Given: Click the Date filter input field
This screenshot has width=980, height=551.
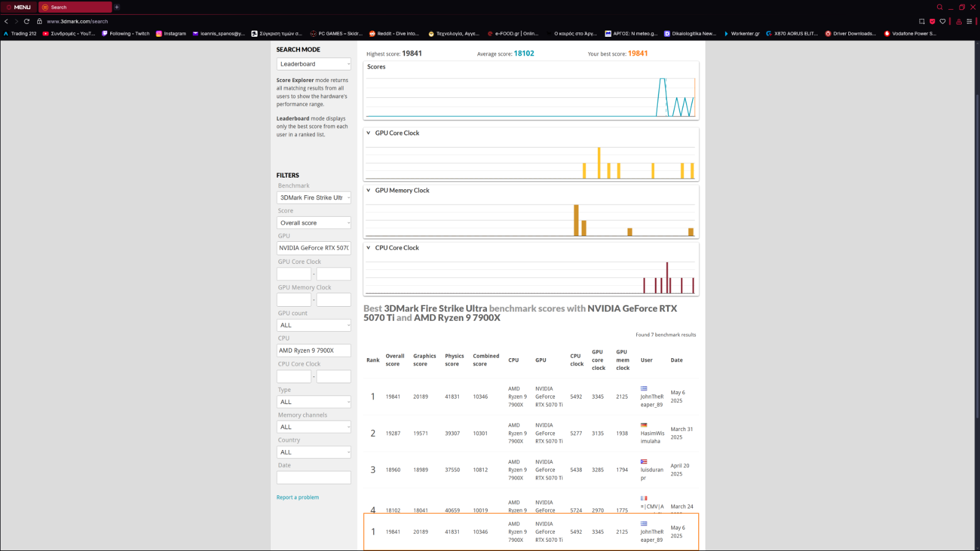Looking at the screenshot, I should point(314,478).
